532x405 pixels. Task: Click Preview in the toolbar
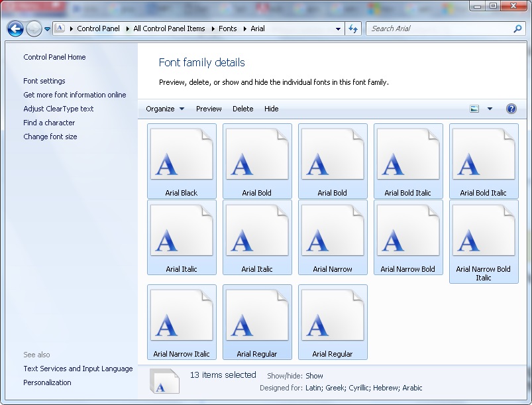tap(209, 109)
